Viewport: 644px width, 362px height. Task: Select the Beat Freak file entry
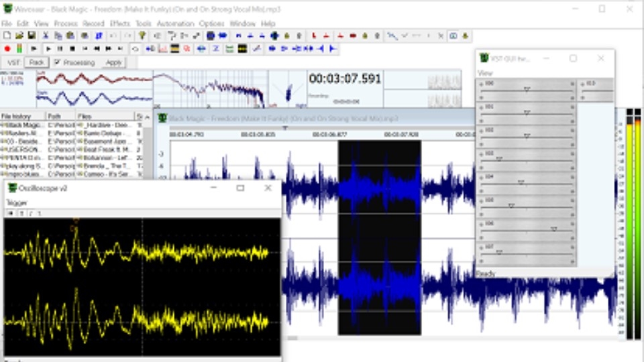[x=105, y=149]
